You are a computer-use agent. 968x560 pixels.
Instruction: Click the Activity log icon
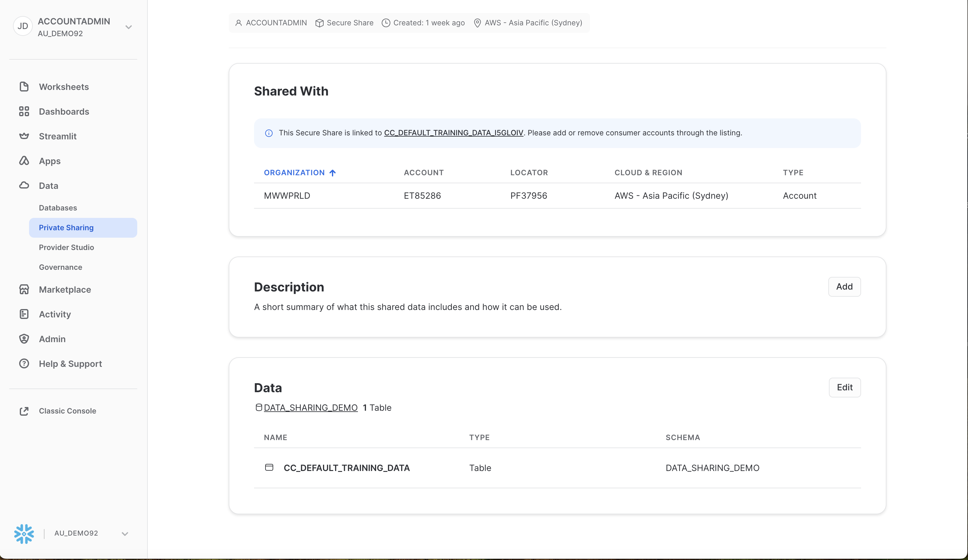(24, 314)
